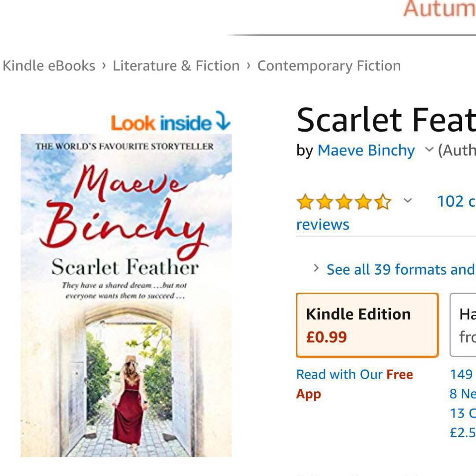This screenshot has width=476, height=476.
Task: Visit the Maeve Binchy author link
Action: click(366, 151)
